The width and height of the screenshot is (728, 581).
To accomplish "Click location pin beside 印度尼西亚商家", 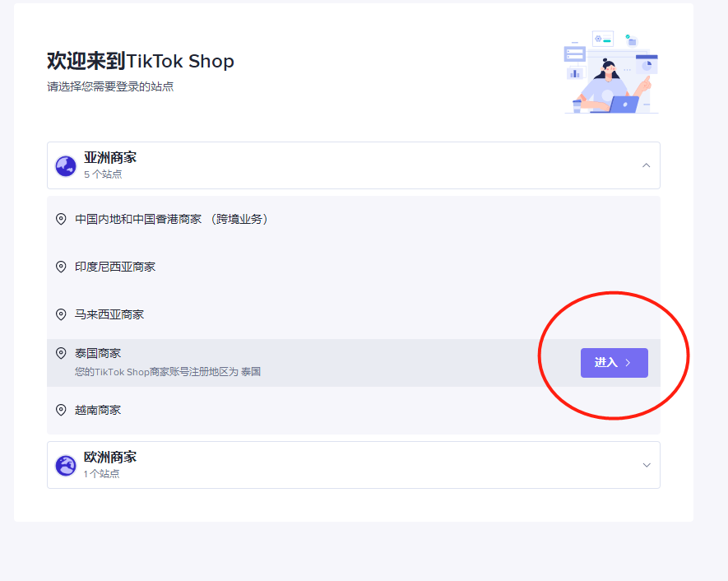I will [x=61, y=267].
